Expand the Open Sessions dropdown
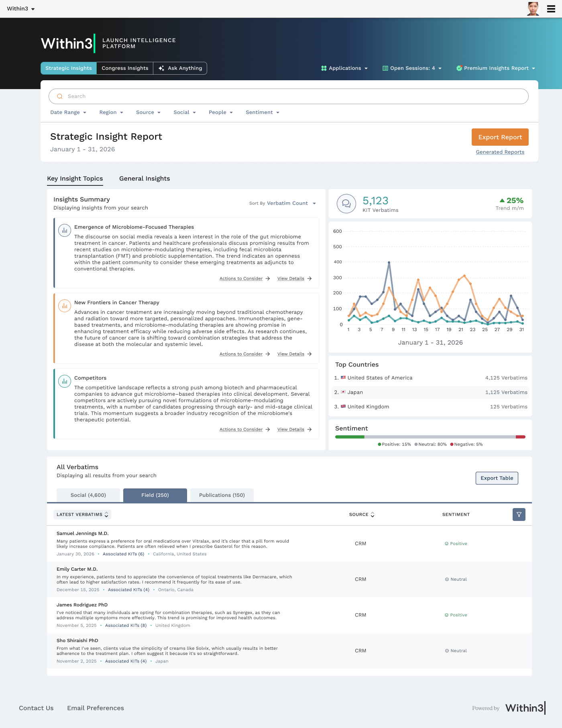 (412, 68)
